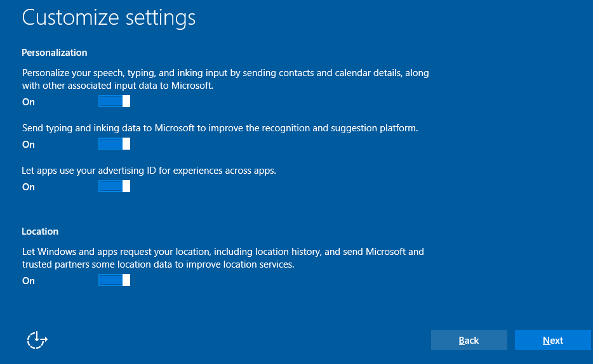Select the Location section heading
The height and width of the screenshot is (364, 593).
[40, 231]
